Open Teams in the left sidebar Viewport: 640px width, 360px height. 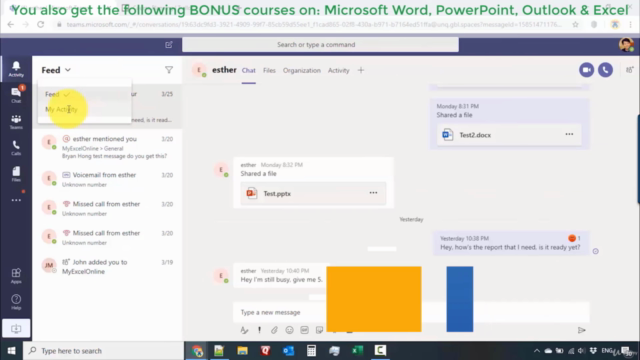pos(16,121)
